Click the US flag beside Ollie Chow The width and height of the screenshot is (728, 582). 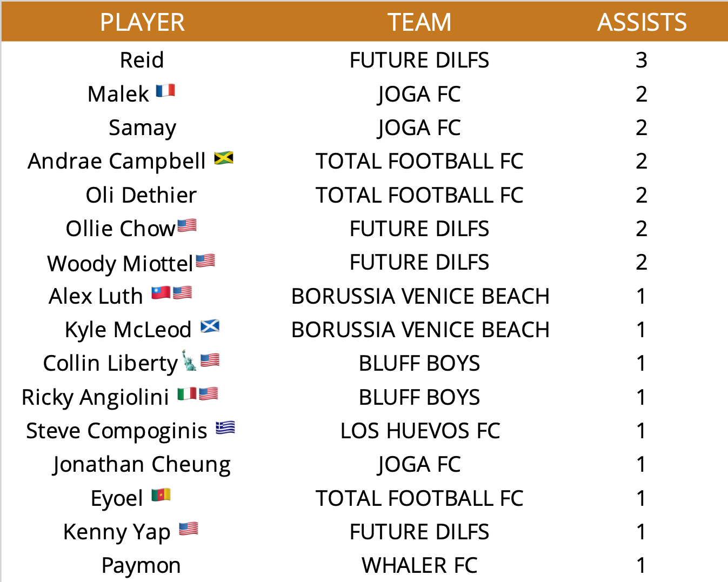click(187, 225)
